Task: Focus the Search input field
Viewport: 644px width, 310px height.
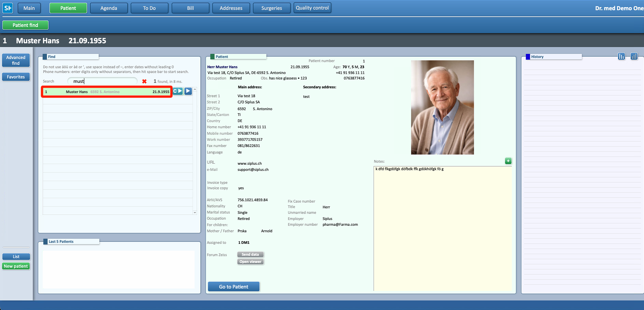Action: [x=102, y=81]
